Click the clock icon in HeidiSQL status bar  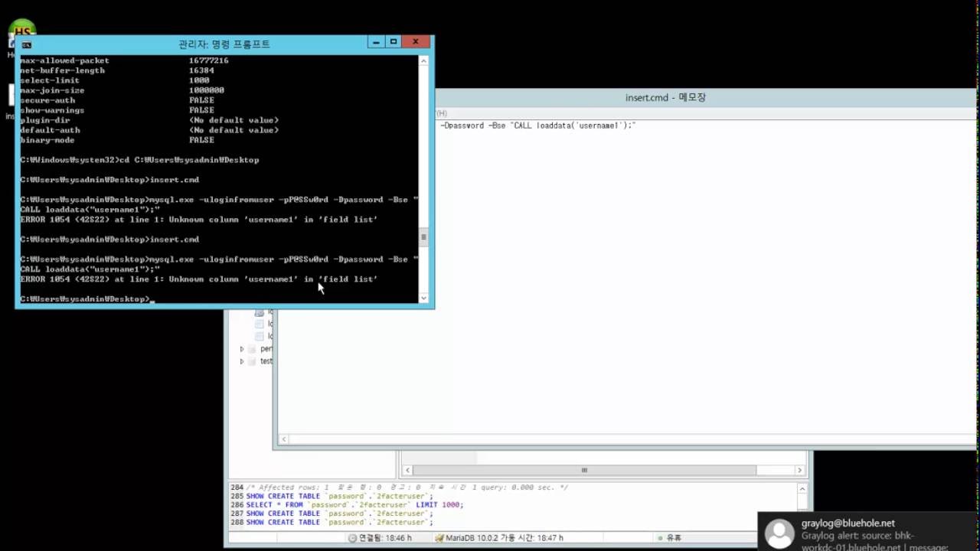[352, 538]
